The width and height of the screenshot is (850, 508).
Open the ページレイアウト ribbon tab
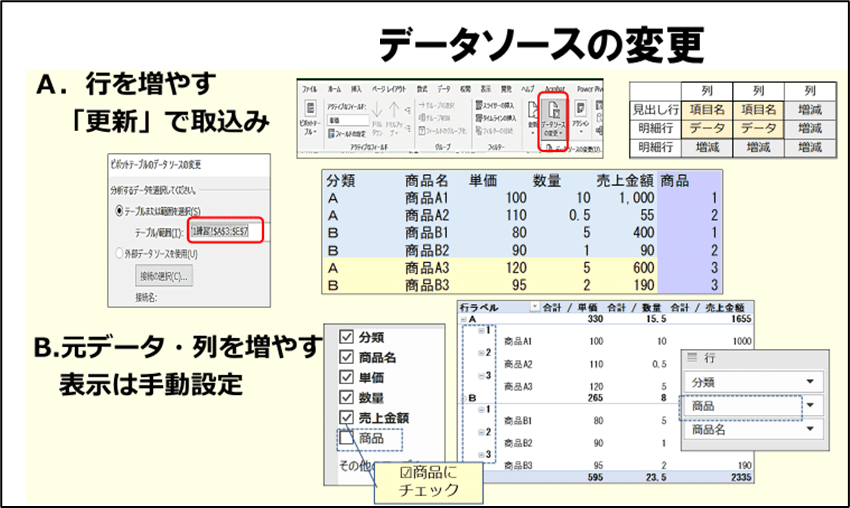coord(389,89)
